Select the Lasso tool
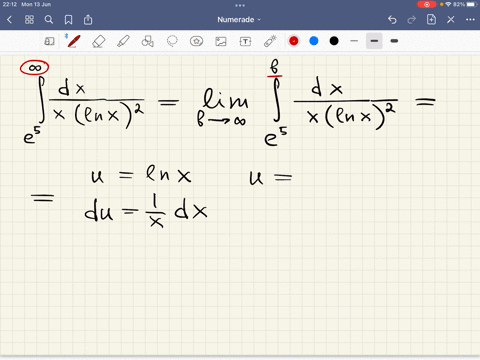This screenshot has width=480, height=360. click(172, 41)
